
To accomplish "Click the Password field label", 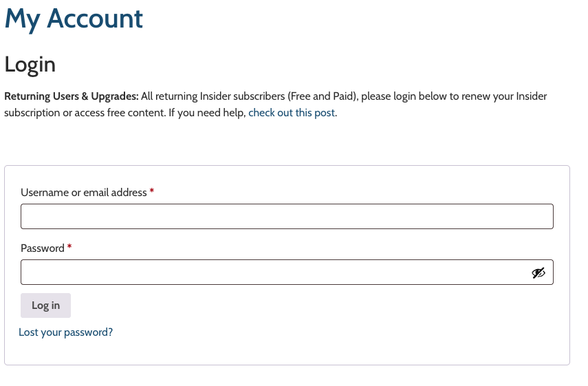I will [43, 248].
